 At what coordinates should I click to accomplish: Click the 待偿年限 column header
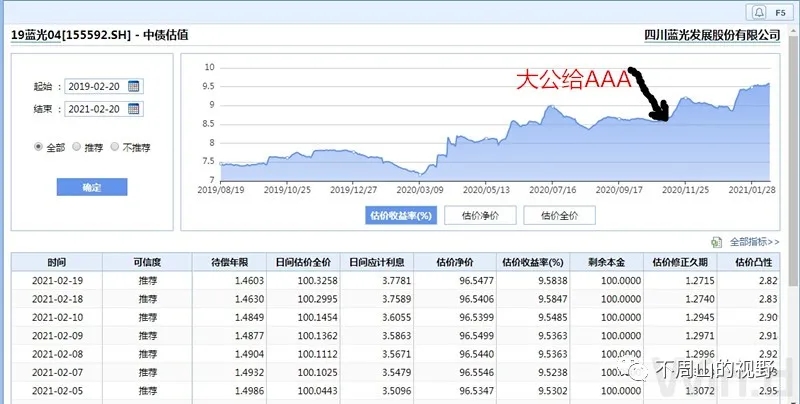point(229,262)
